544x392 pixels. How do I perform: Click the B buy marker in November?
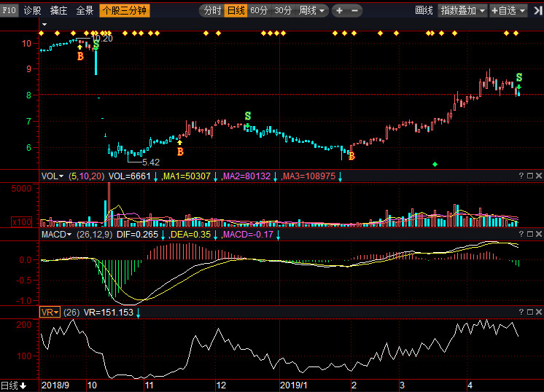tap(180, 152)
